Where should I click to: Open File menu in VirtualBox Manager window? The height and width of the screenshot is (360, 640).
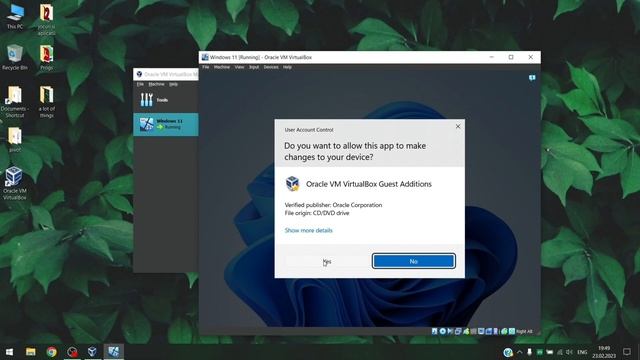(140, 84)
